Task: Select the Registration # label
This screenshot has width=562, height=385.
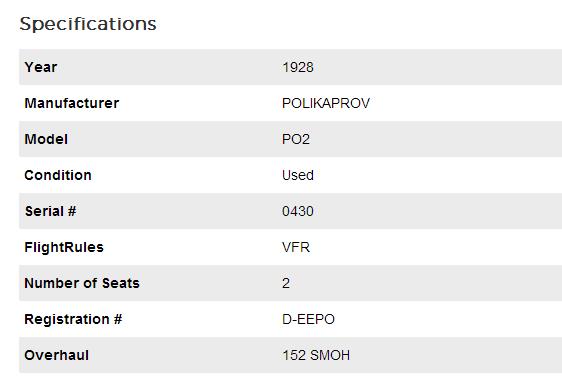Action: point(73,319)
